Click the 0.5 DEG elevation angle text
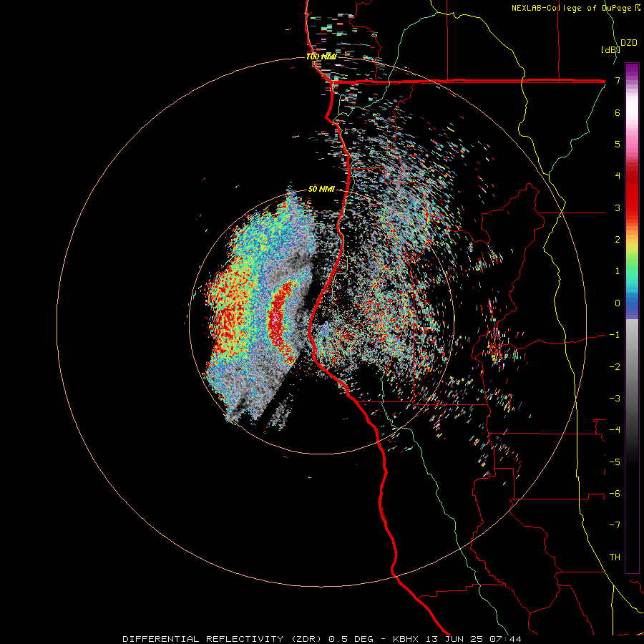Screen dimensions: 644x644 coord(351,639)
